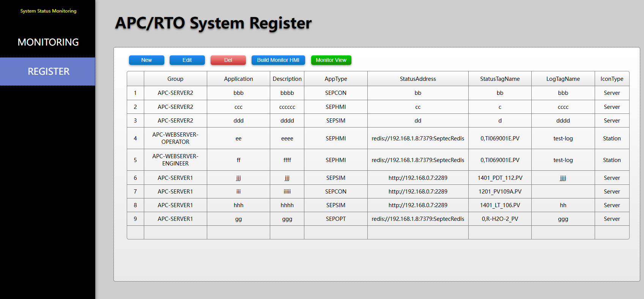
Task: Open Build Monitor HMI
Action: [278, 60]
